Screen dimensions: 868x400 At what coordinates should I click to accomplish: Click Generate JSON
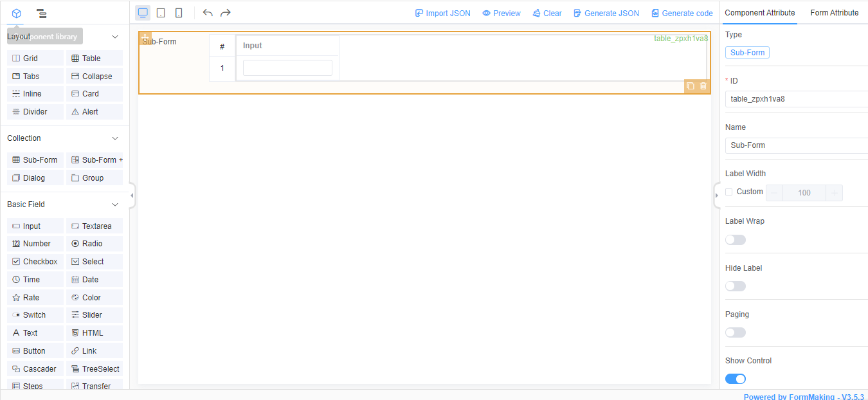pos(606,13)
